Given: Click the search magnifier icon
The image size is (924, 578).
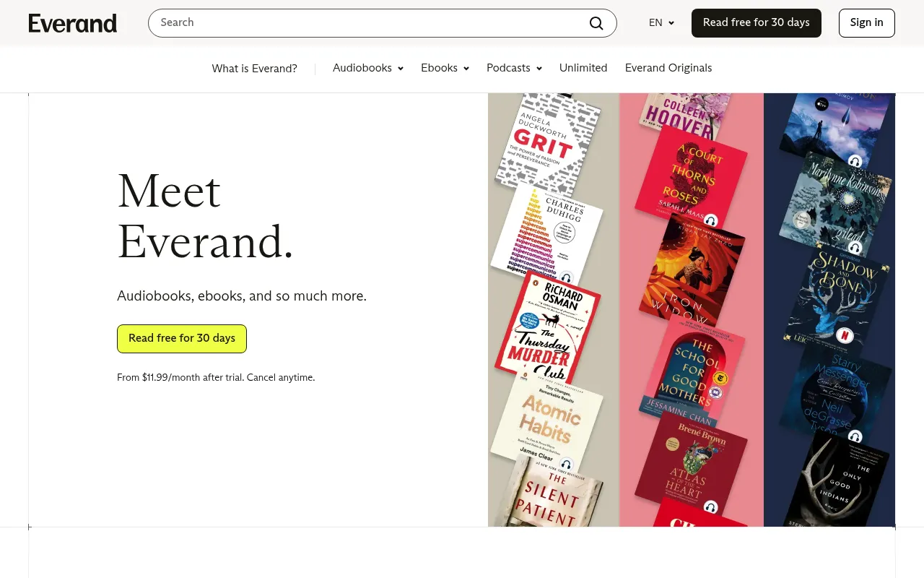Looking at the screenshot, I should click(x=596, y=23).
